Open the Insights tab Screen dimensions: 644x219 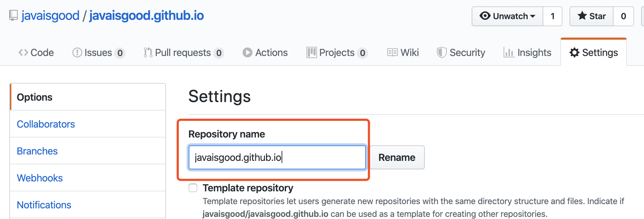click(x=527, y=52)
